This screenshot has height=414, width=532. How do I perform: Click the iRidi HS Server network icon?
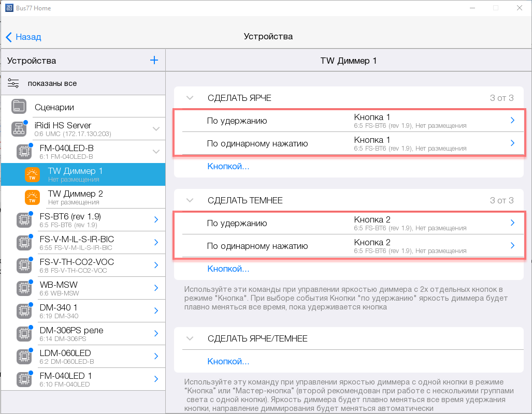pos(19,129)
